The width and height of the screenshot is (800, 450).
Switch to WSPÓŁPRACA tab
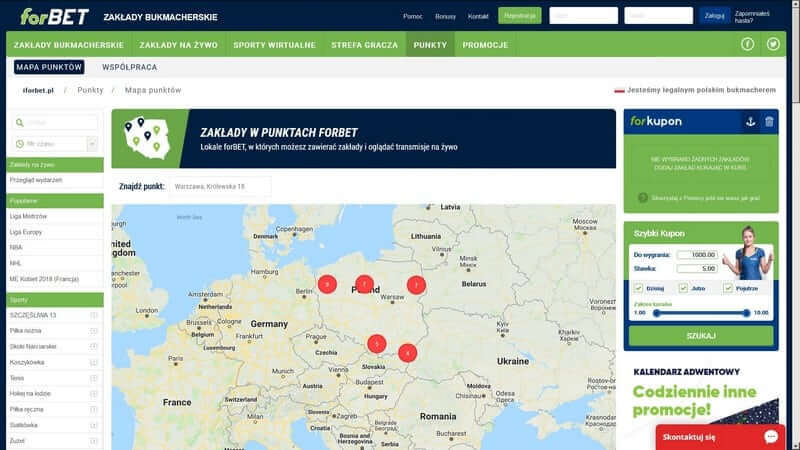(130, 67)
